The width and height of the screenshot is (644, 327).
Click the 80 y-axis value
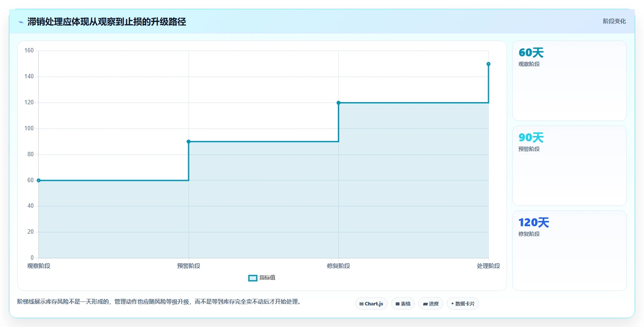pos(30,154)
